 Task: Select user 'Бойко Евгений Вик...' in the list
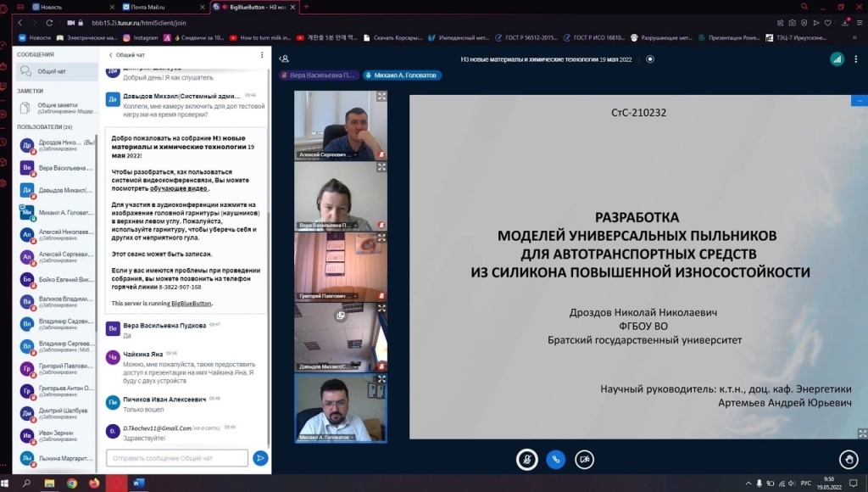(57, 279)
